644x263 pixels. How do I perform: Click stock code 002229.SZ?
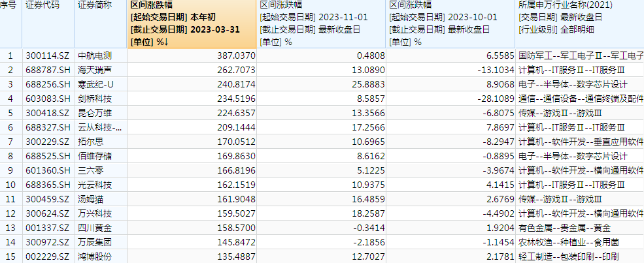tap(48, 257)
